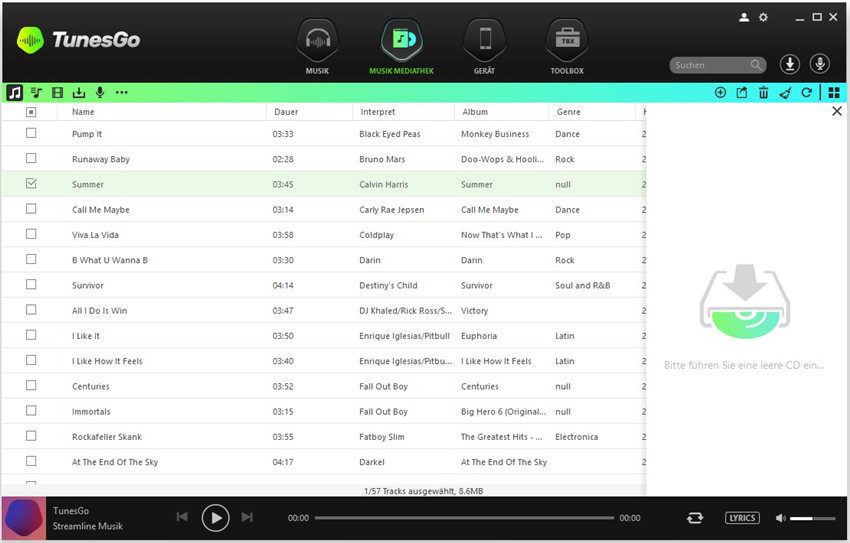Open the Lyrics button
This screenshot has height=543, width=850.
pyautogui.click(x=742, y=518)
